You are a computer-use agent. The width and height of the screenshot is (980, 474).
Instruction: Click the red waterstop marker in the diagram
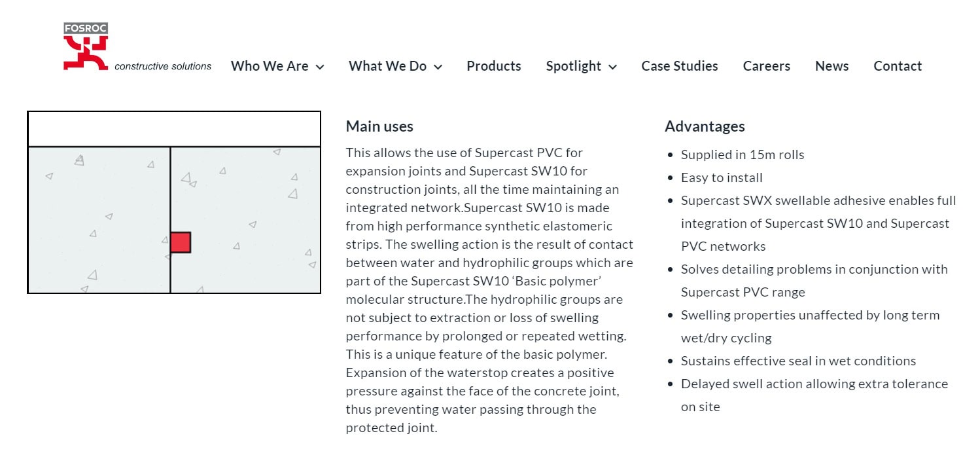(180, 242)
